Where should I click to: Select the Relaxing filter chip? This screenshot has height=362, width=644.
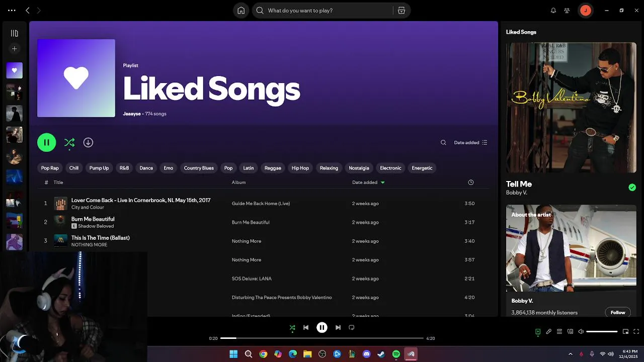pyautogui.click(x=329, y=168)
